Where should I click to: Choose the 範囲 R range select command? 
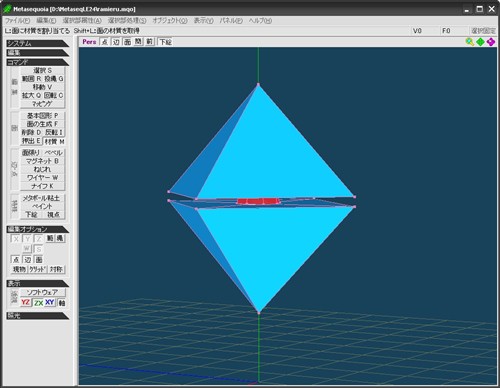click(x=31, y=79)
